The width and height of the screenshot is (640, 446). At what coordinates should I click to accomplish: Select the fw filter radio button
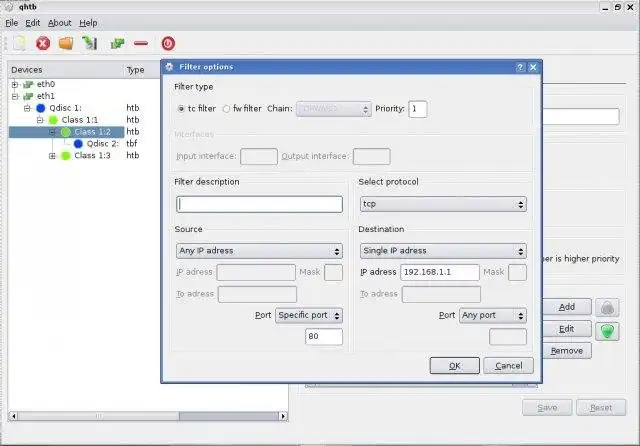click(226, 109)
